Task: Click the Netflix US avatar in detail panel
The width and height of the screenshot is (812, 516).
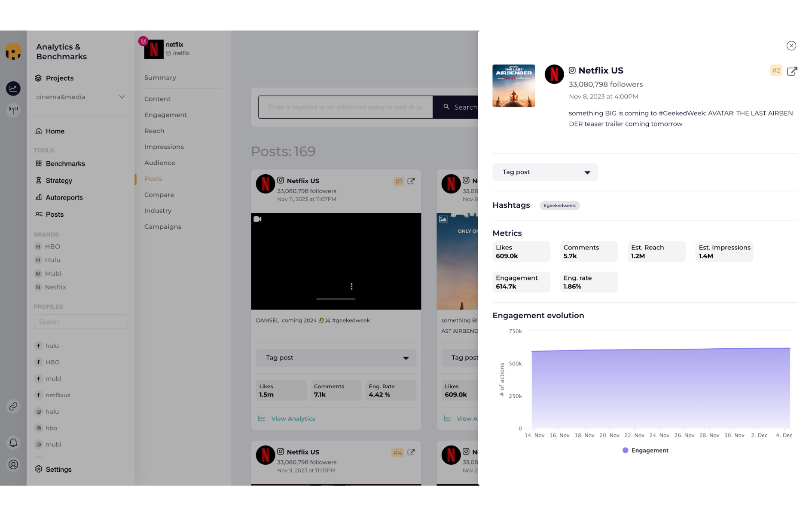Action: [x=554, y=74]
